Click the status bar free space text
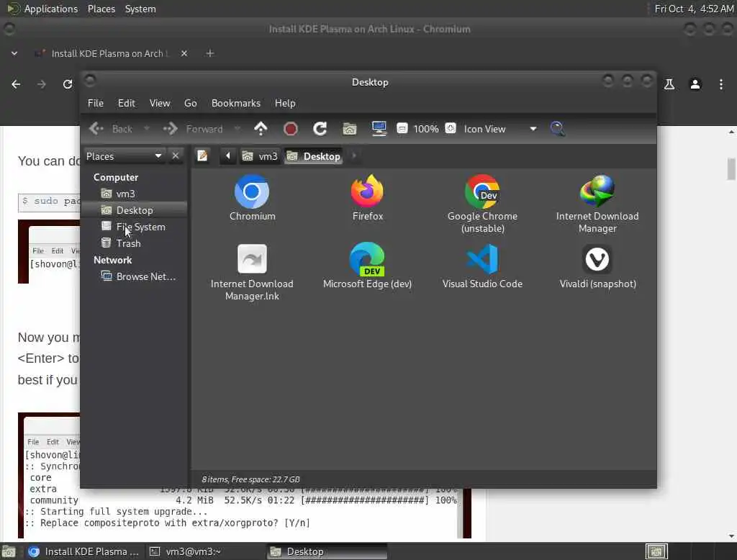Screen dimensions: 737x560 (251, 479)
